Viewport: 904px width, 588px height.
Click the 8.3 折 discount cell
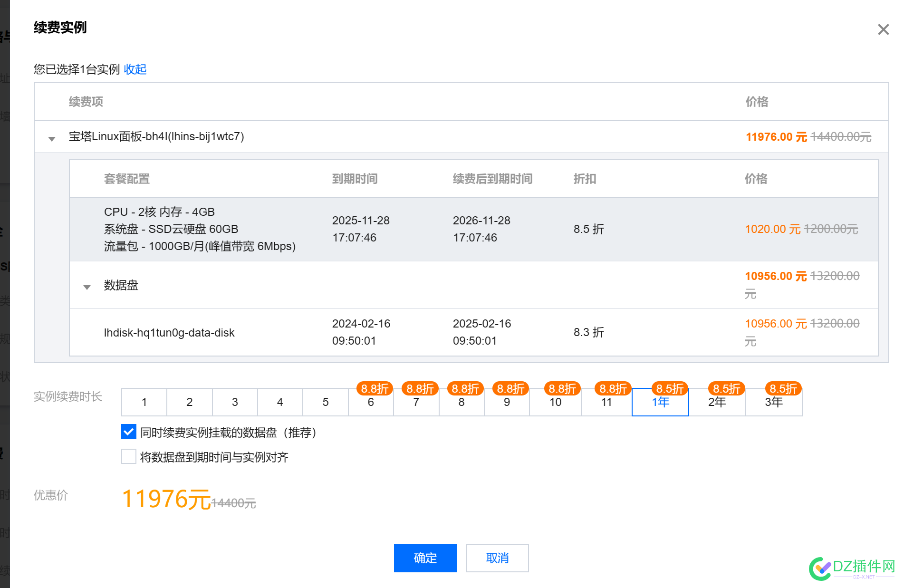pyautogui.click(x=589, y=332)
